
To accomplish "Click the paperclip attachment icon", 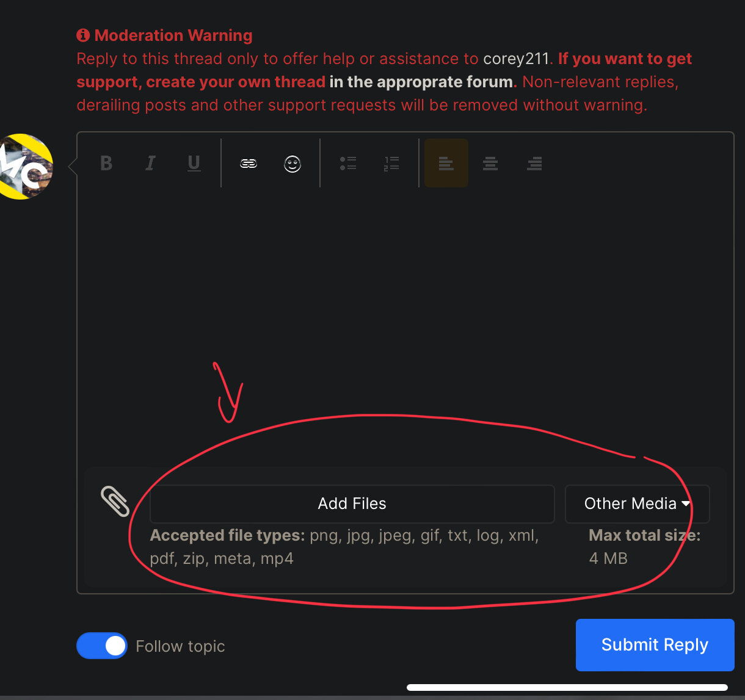I will click(x=115, y=502).
